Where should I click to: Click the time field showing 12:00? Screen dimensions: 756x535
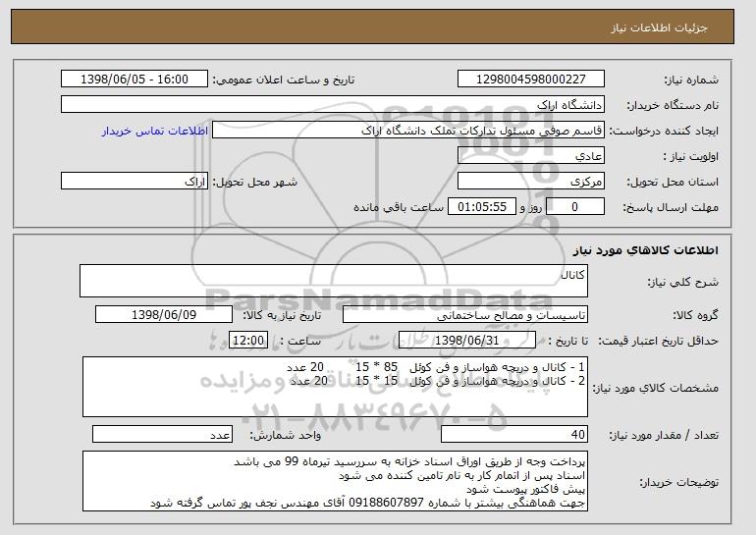pos(248,341)
